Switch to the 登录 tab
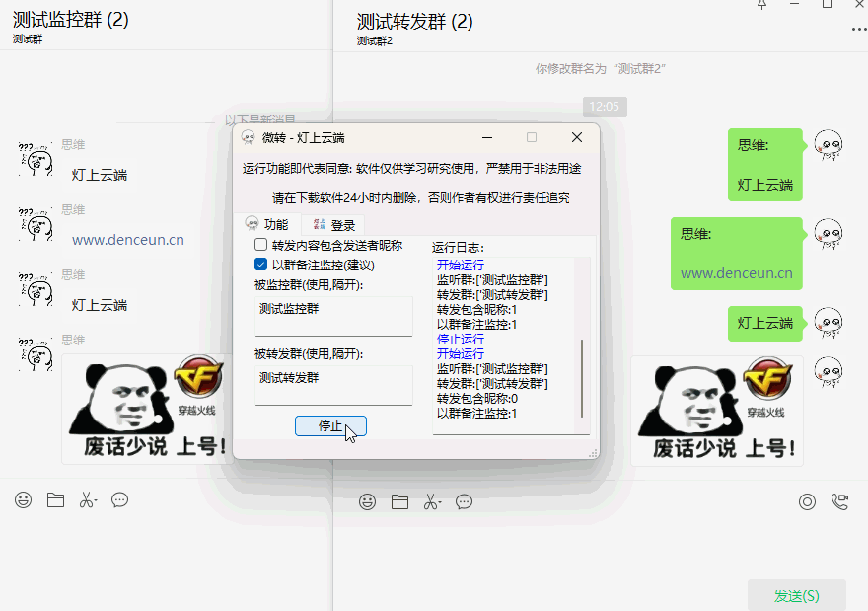The height and width of the screenshot is (611, 868). click(333, 224)
